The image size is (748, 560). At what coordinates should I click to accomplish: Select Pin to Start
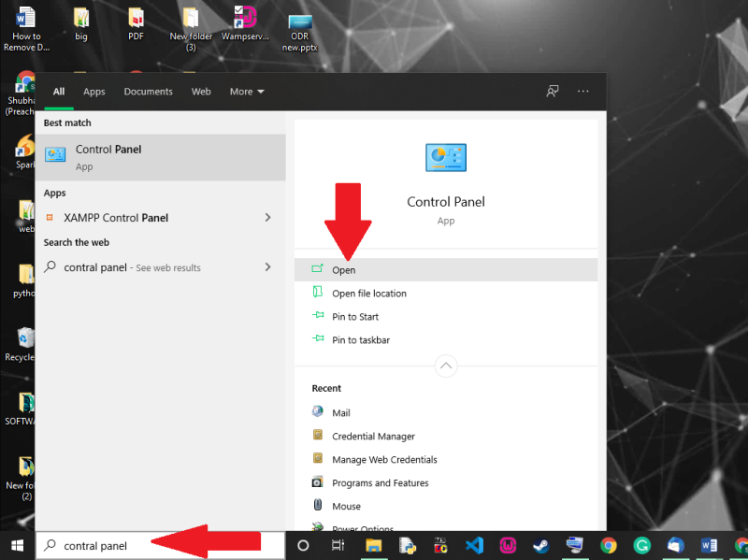point(446,316)
